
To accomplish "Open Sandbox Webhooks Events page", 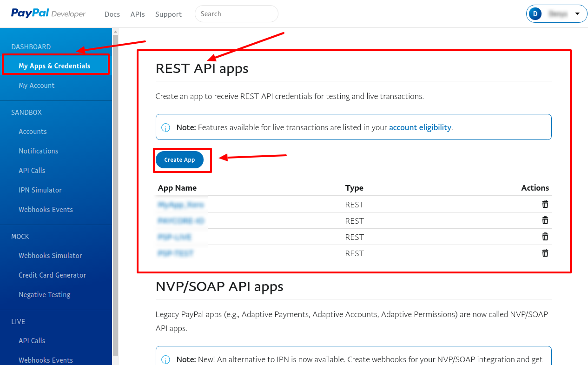I will tap(46, 210).
